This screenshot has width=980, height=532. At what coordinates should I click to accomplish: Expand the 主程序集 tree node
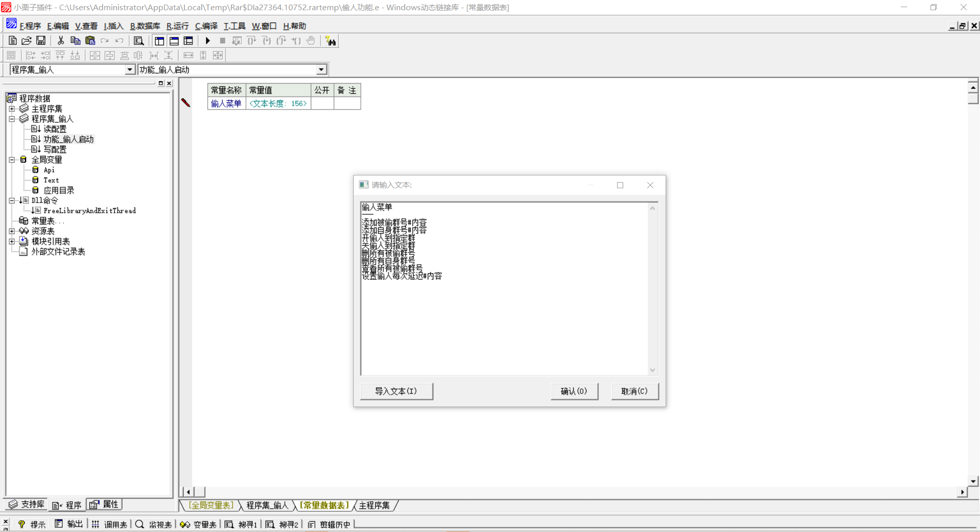tap(12, 109)
